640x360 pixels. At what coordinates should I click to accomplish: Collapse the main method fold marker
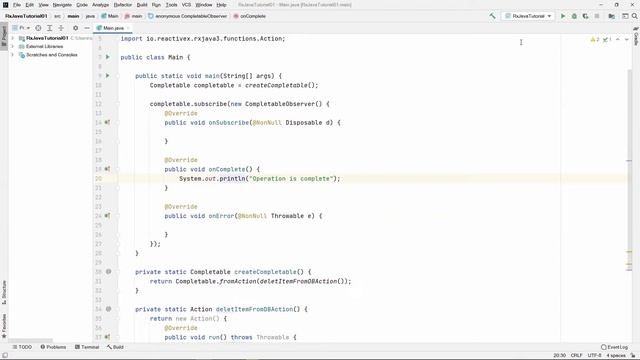coord(118,76)
